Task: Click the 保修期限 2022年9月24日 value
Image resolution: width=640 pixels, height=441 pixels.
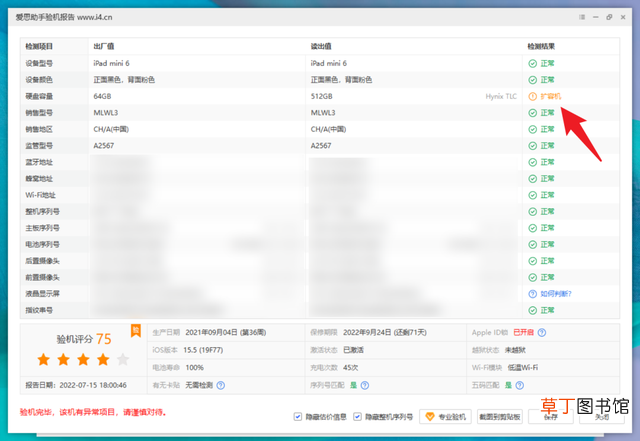Action: click(384, 332)
